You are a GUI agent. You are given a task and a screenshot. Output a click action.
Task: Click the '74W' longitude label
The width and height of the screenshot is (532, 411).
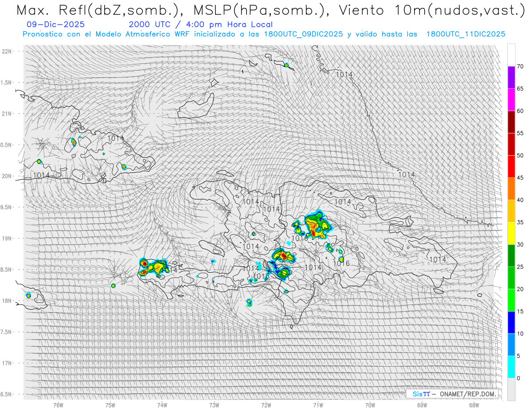[162, 405]
